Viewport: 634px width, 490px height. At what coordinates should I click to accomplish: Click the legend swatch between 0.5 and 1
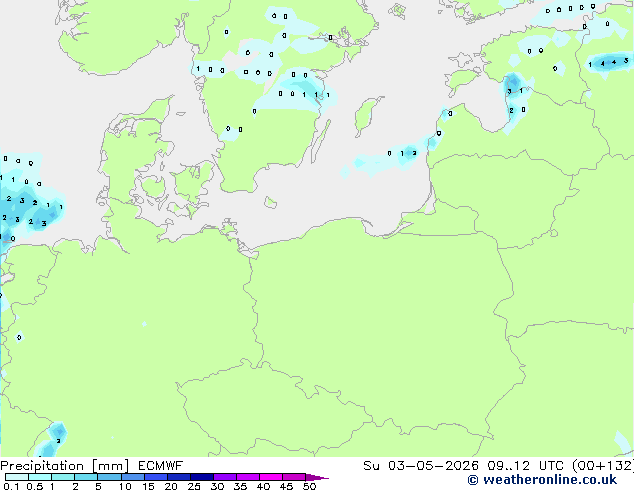click(x=40, y=477)
